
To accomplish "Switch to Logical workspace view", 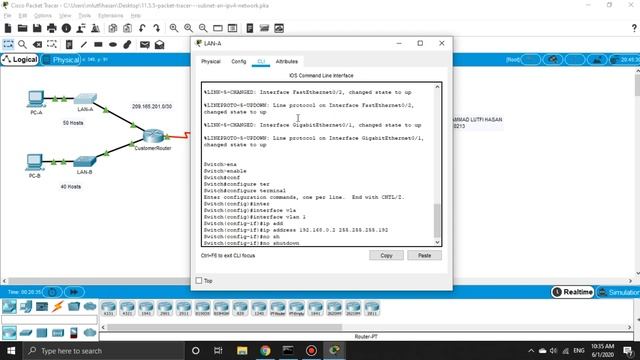I will click(x=20, y=60).
